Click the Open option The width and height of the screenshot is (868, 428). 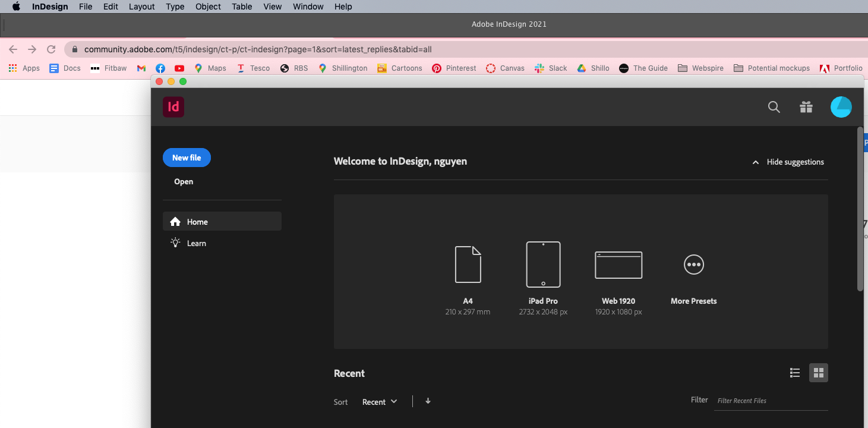(x=183, y=181)
